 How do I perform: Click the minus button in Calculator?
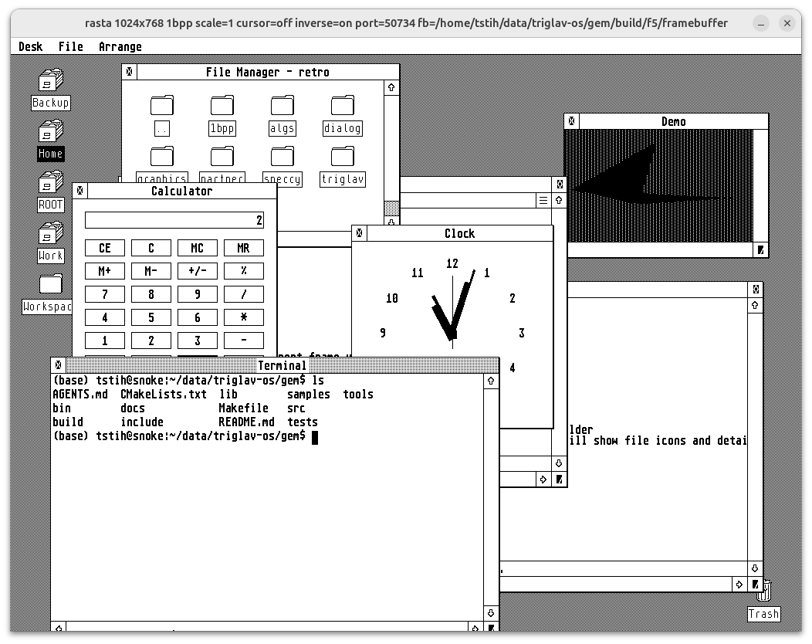tap(243, 341)
